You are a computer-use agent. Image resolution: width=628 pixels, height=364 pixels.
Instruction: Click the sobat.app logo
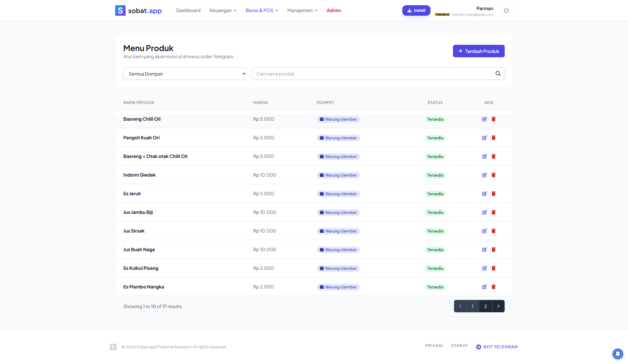tap(138, 10)
